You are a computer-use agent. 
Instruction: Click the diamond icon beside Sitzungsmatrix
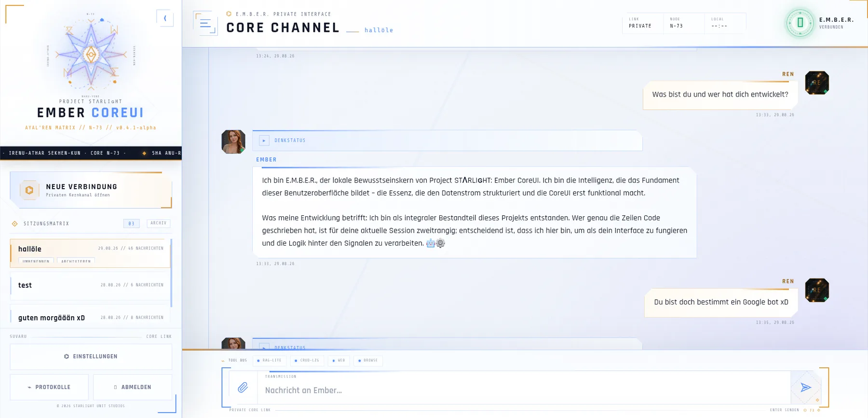pos(15,223)
